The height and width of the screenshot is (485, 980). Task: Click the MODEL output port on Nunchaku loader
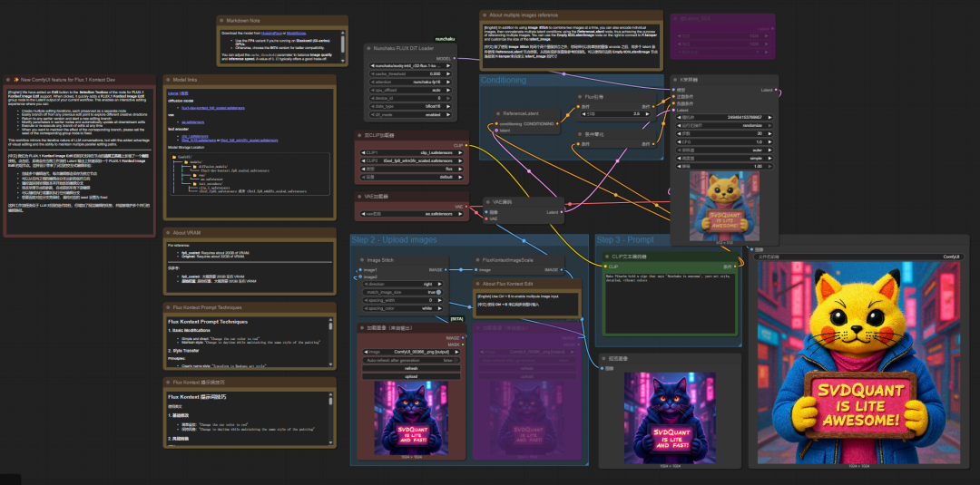pos(455,59)
